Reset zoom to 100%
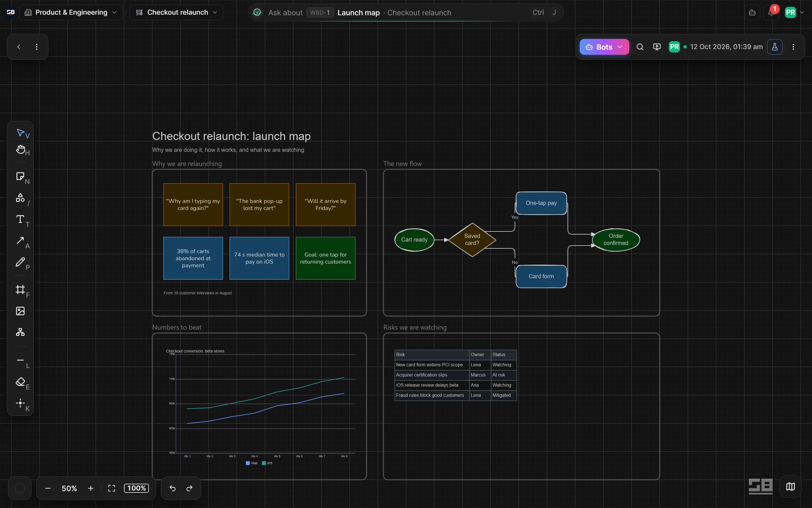Viewport: 812px width, 508px height. click(x=136, y=488)
